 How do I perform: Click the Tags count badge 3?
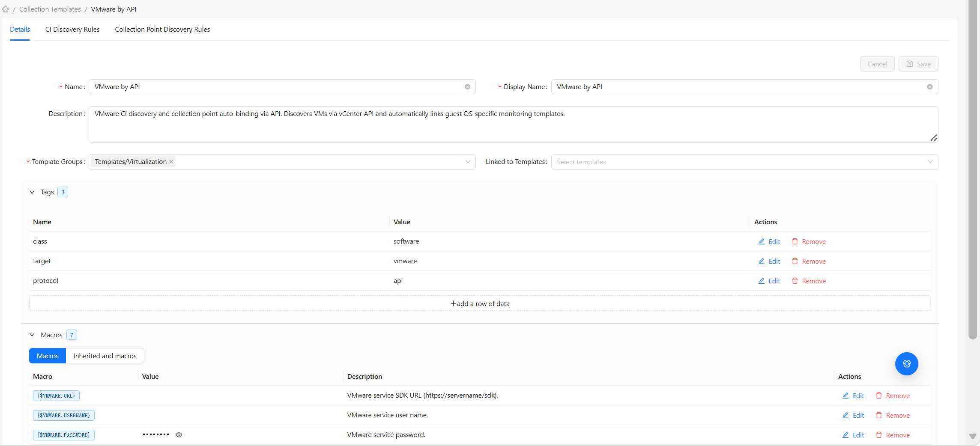click(63, 192)
